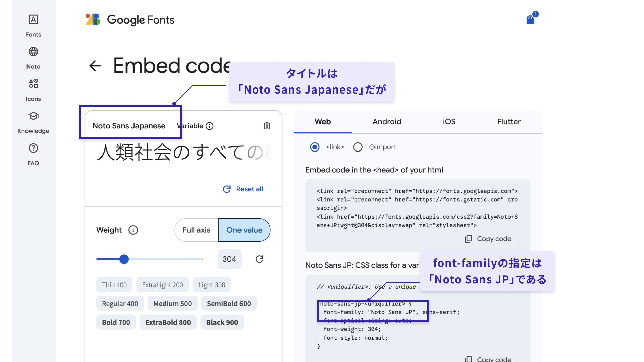Select Medium 500 weight chip
Image resolution: width=644 pixels, height=362 pixels.
(x=172, y=303)
